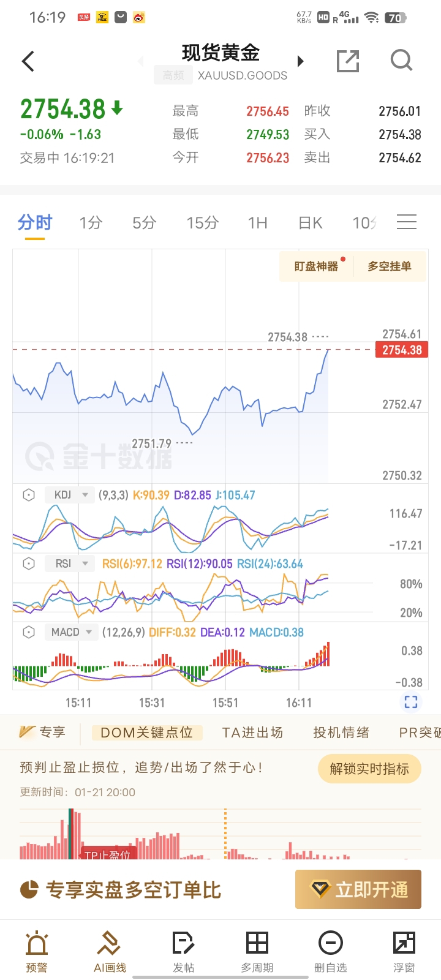This screenshot has width=441, height=980.
Task: Expand the KDJ indicator dropdown
Action: tap(70, 495)
